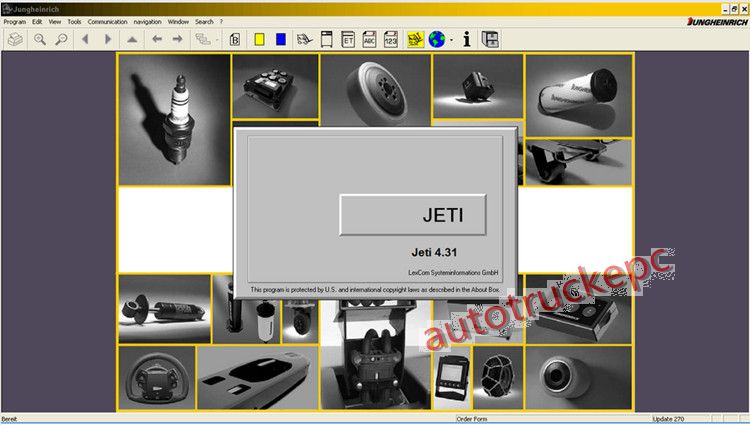Click the Print toolbar icon
This screenshot has height=425, width=750.
[x=15, y=39]
